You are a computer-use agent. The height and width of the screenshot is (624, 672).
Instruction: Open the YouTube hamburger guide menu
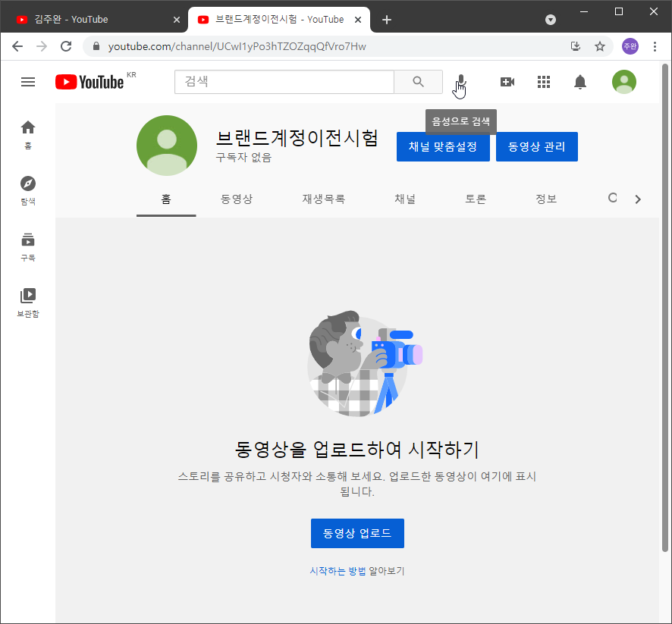pos(28,82)
